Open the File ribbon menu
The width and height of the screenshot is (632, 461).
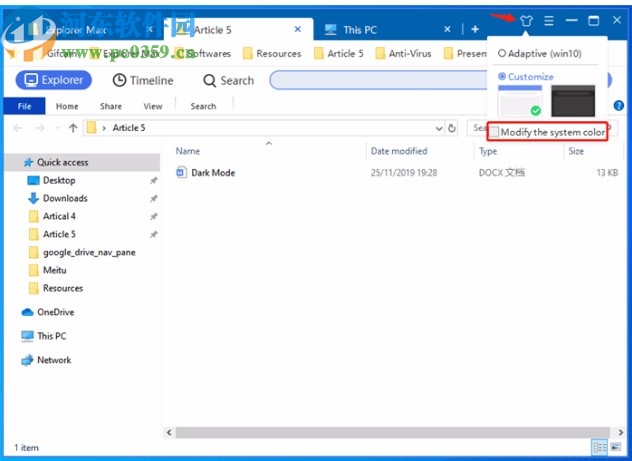point(24,106)
